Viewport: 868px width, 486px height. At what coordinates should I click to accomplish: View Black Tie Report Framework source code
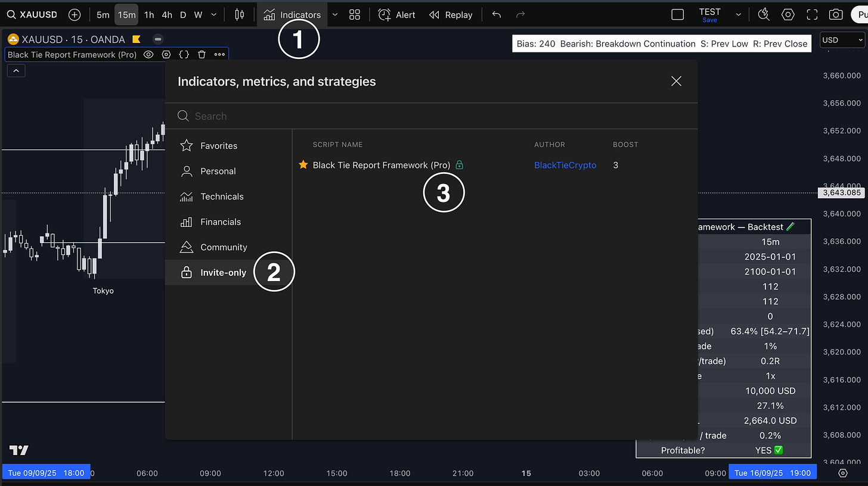pyautogui.click(x=184, y=55)
